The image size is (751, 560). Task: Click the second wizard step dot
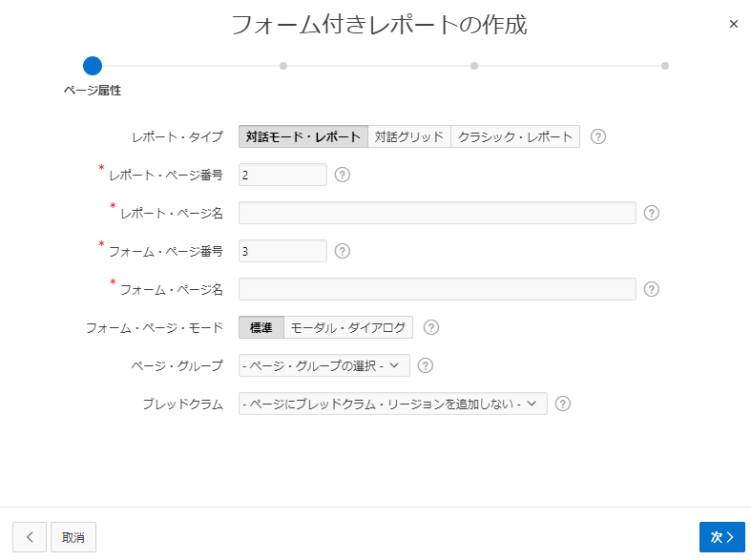(x=283, y=66)
